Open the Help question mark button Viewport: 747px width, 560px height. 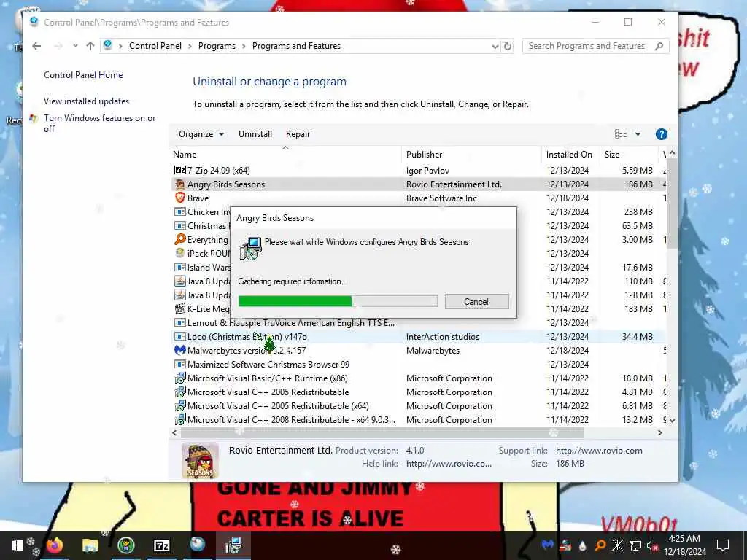point(661,134)
